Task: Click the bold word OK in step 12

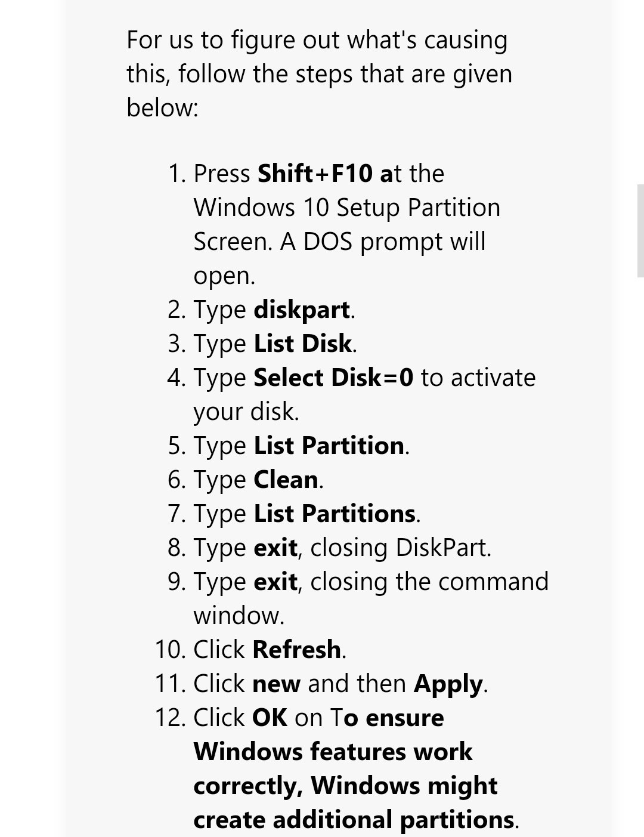Action: point(270,718)
